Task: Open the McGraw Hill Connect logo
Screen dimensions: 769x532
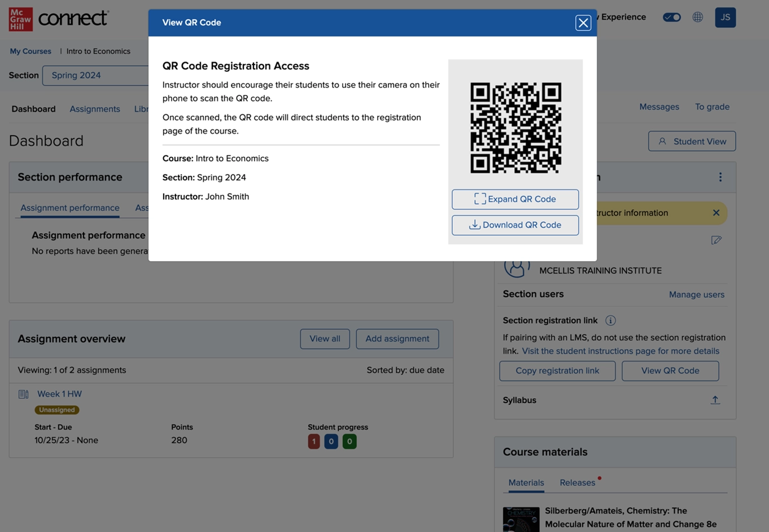Action: click(59, 19)
